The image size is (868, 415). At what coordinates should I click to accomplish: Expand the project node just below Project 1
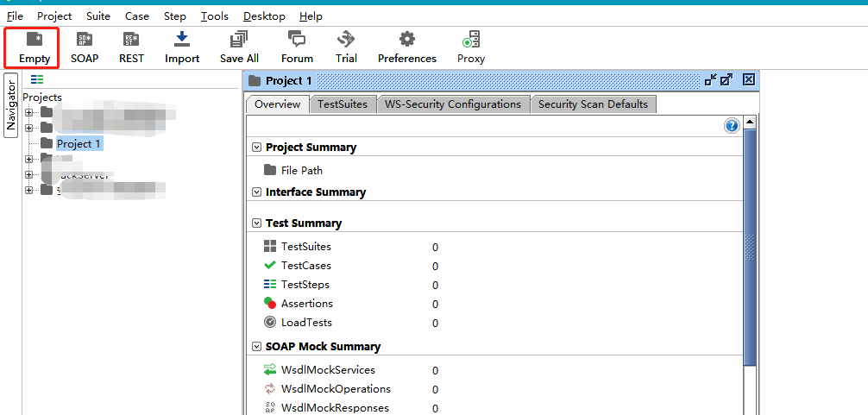click(28, 160)
